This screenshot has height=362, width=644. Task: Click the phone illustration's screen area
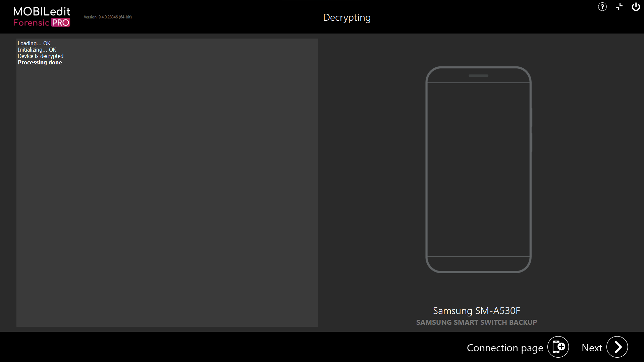pos(478,169)
